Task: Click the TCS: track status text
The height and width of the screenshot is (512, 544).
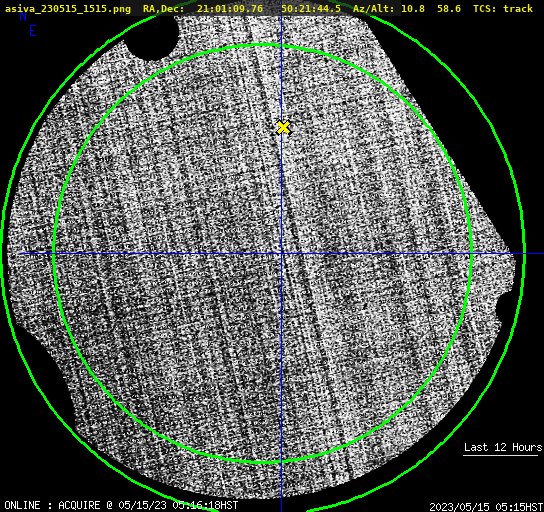Action: pos(503,9)
